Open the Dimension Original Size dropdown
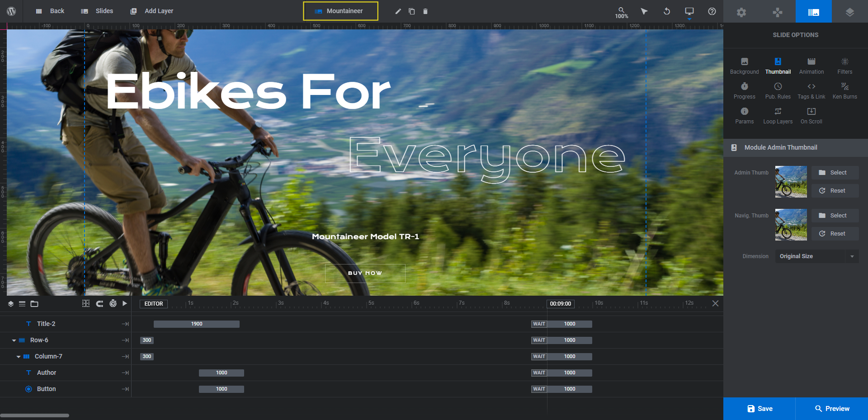868x420 pixels. (x=817, y=256)
